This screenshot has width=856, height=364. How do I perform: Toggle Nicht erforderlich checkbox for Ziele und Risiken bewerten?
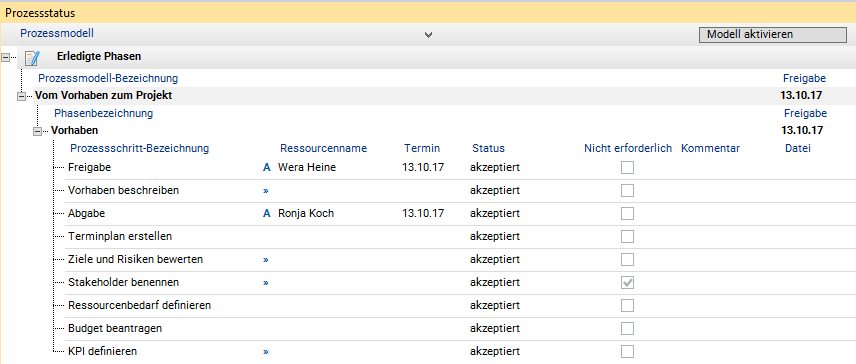click(x=628, y=259)
